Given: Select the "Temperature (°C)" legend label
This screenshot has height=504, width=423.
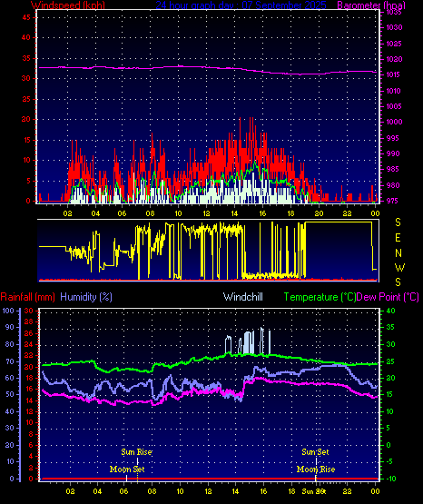Looking at the screenshot, I should click(x=320, y=297).
